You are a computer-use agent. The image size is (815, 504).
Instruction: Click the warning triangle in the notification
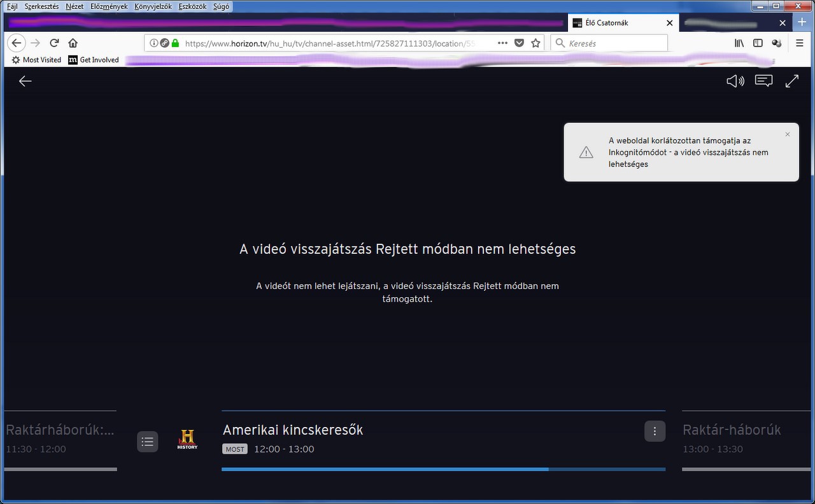pos(586,152)
